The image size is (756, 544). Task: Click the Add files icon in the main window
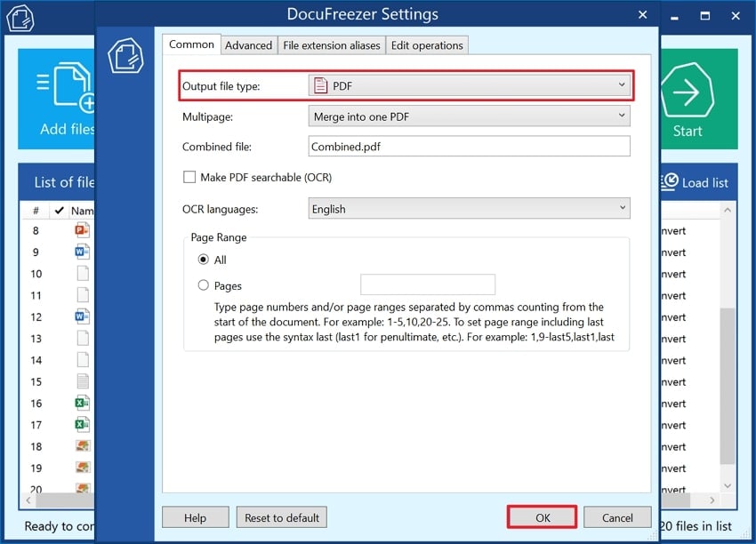pos(66,85)
